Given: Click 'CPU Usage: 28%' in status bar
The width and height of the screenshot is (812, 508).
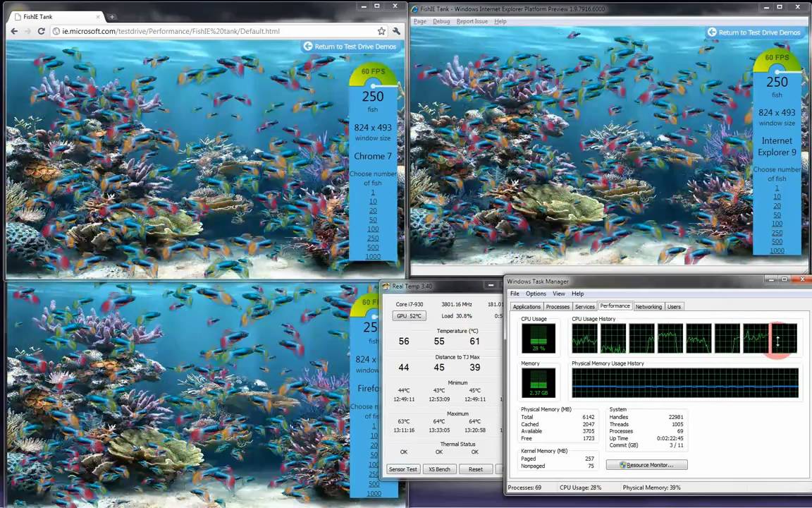Looking at the screenshot, I should (x=580, y=488).
